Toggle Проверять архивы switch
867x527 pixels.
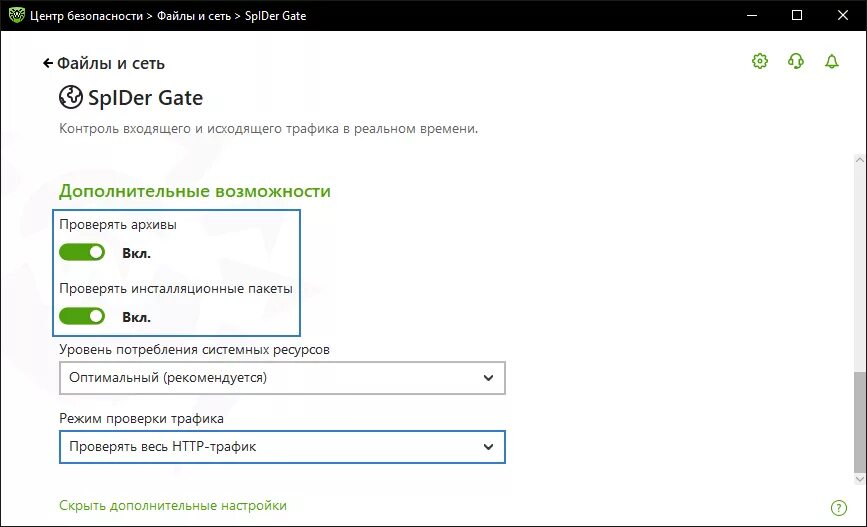(82, 252)
